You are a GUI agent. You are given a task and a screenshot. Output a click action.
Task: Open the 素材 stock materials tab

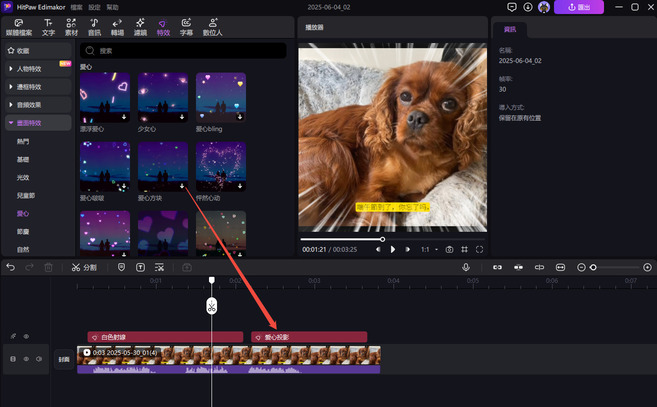click(71, 27)
